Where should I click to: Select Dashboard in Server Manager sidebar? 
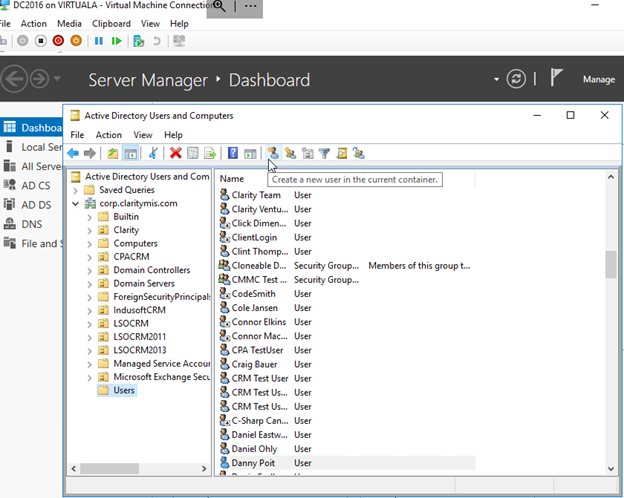point(31,127)
